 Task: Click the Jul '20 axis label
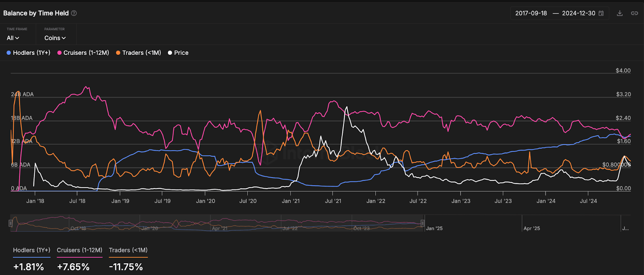pos(248,201)
